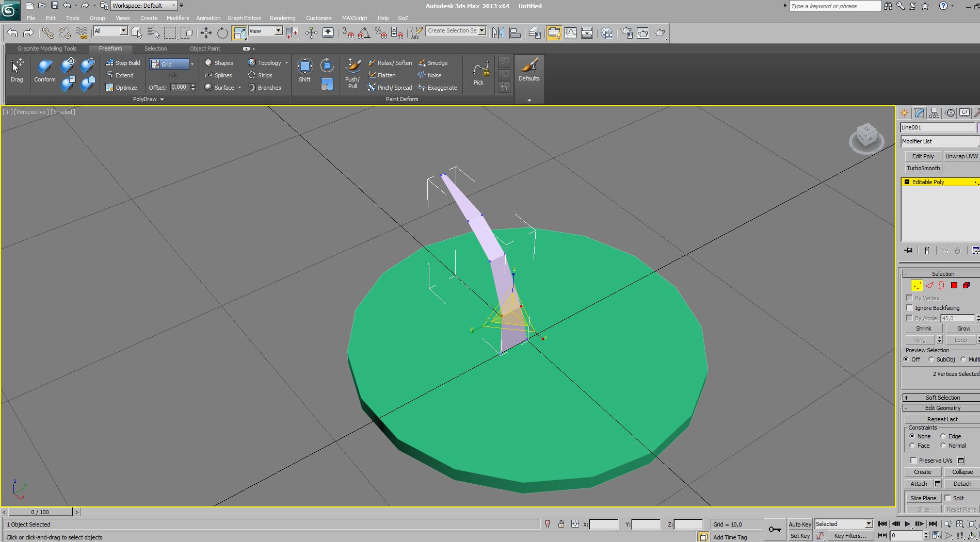Viewport: 980px width, 542px height.
Task: Click the time slider at frame 0/100
Action: [40, 512]
